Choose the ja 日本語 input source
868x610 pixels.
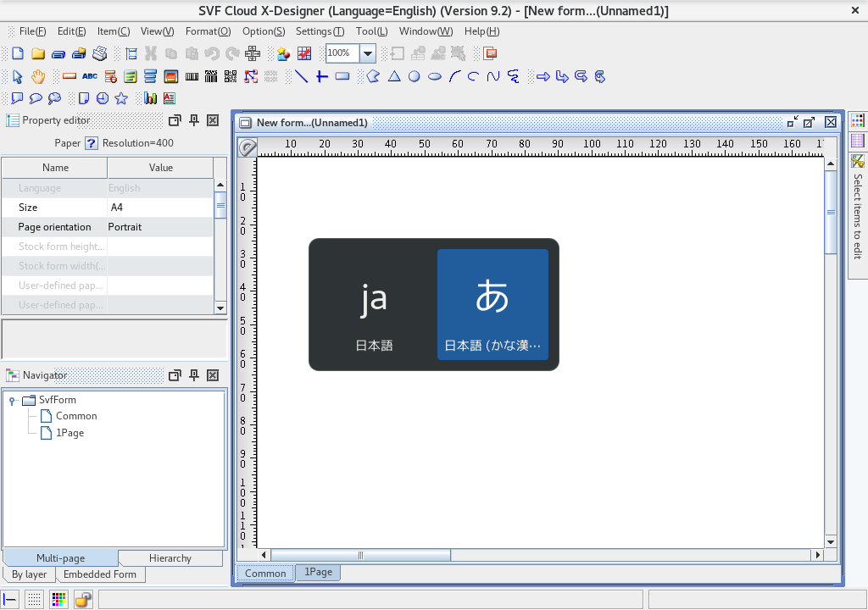[x=374, y=304]
